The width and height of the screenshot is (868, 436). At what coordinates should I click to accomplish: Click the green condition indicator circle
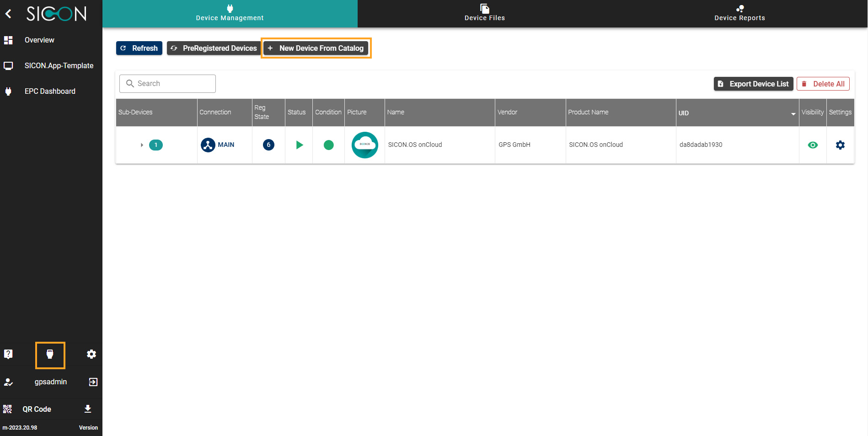click(328, 145)
